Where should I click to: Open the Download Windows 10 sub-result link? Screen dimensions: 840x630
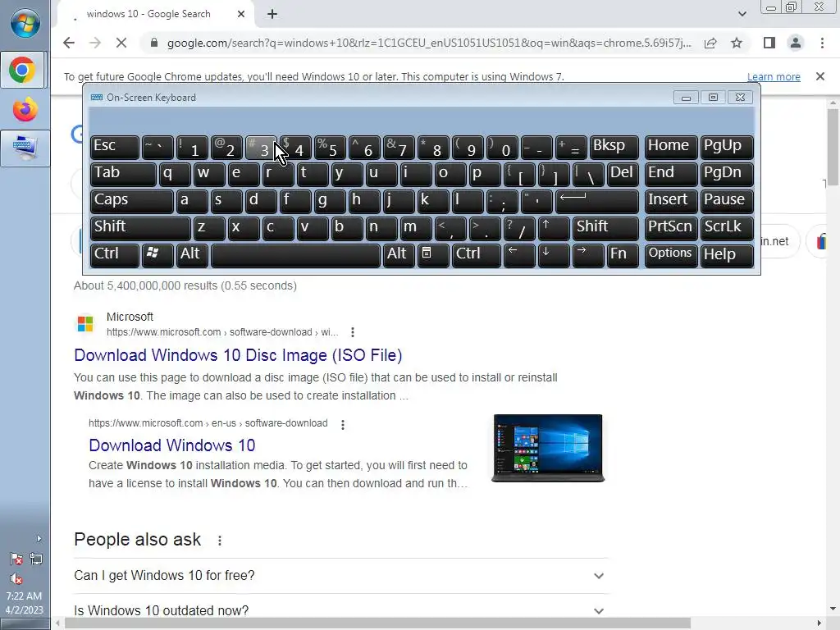point(172,445)
